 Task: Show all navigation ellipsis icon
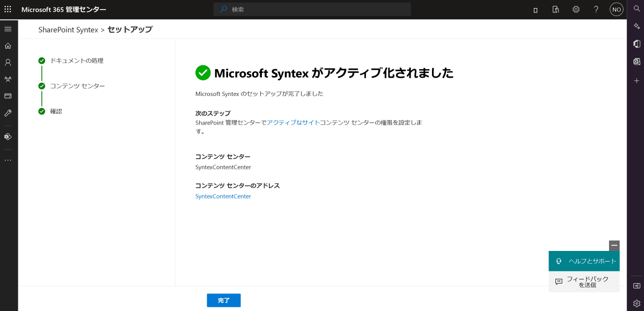(8, 160)
